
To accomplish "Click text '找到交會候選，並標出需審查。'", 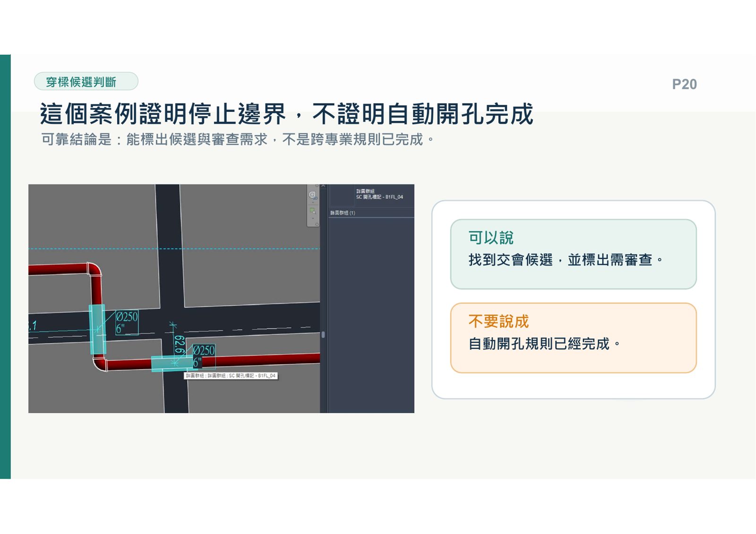I will [x=566, y=260].
